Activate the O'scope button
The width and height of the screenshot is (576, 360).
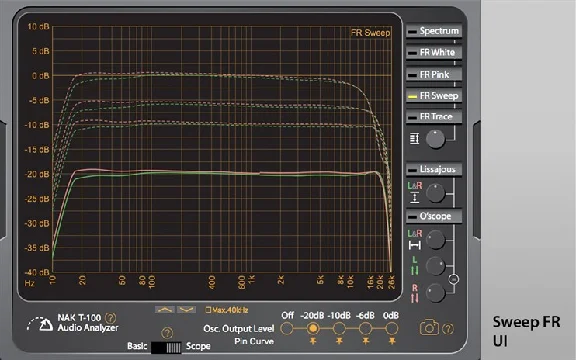[x=434, y=216]
